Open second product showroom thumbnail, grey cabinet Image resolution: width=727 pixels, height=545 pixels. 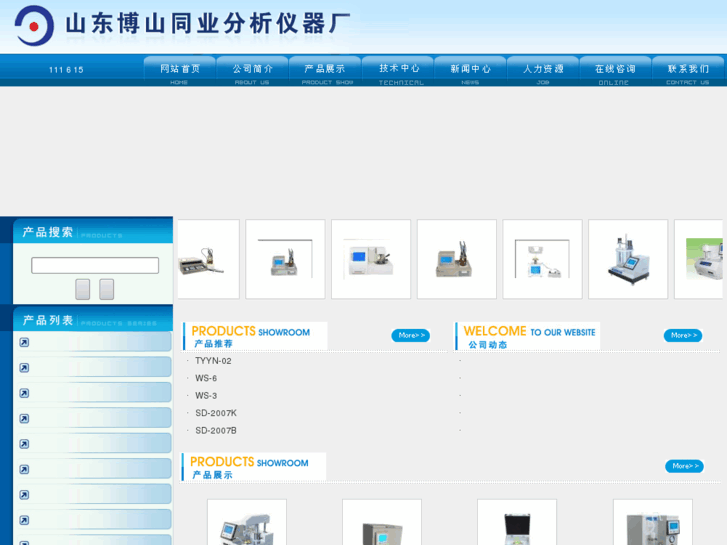coord(382,522)
